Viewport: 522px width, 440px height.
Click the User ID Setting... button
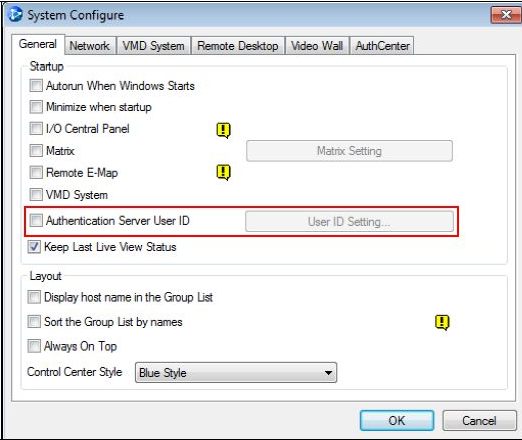(349, 221)
